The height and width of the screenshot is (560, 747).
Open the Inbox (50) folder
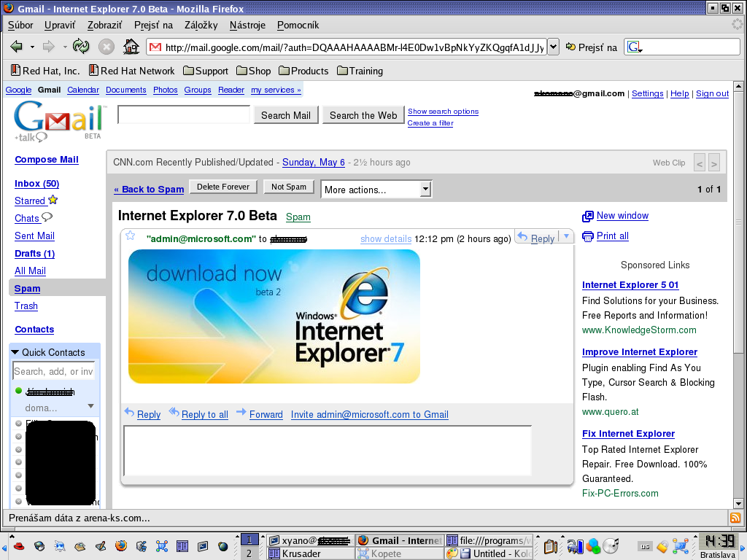[36, 184]
